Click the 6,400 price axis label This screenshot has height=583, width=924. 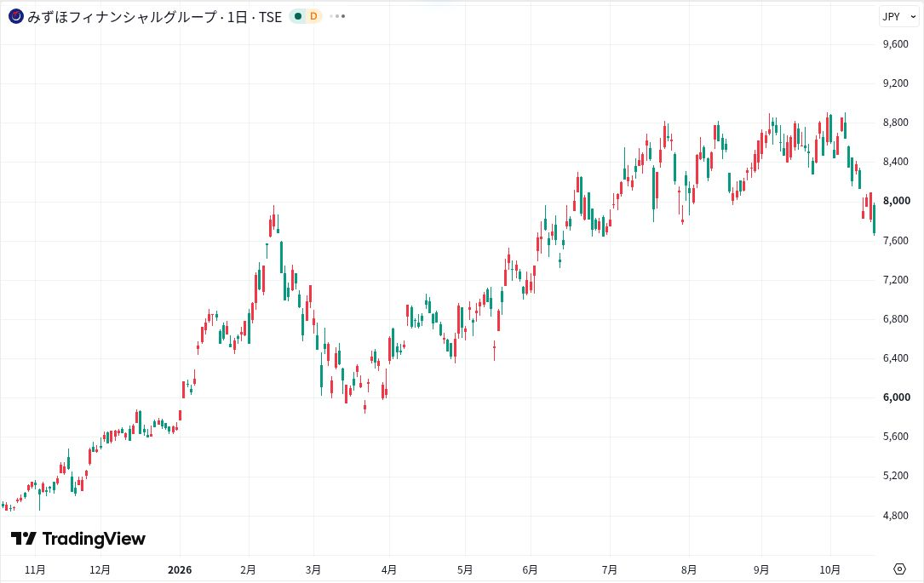pos(896,358)
